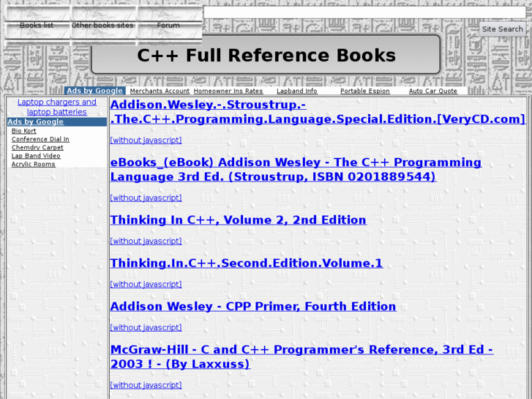Open Addison Wesley CPP Primer Fourth Edition link
532x399 pixels.
[253, 306]
